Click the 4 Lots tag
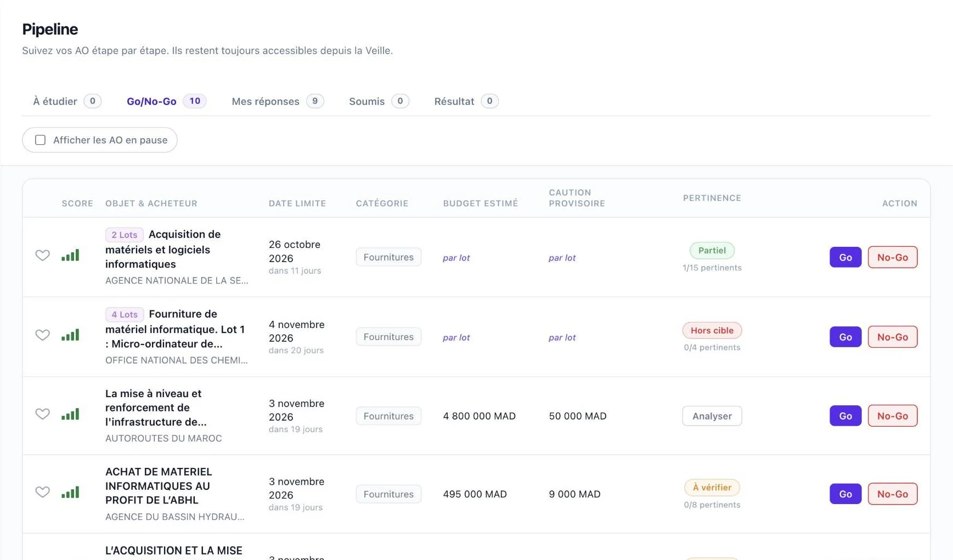 click(125, 314)
